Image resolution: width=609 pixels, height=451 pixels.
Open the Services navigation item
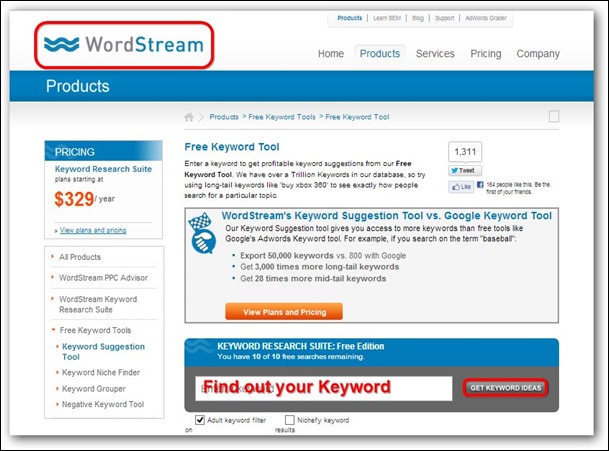click(x=435, y=54)
